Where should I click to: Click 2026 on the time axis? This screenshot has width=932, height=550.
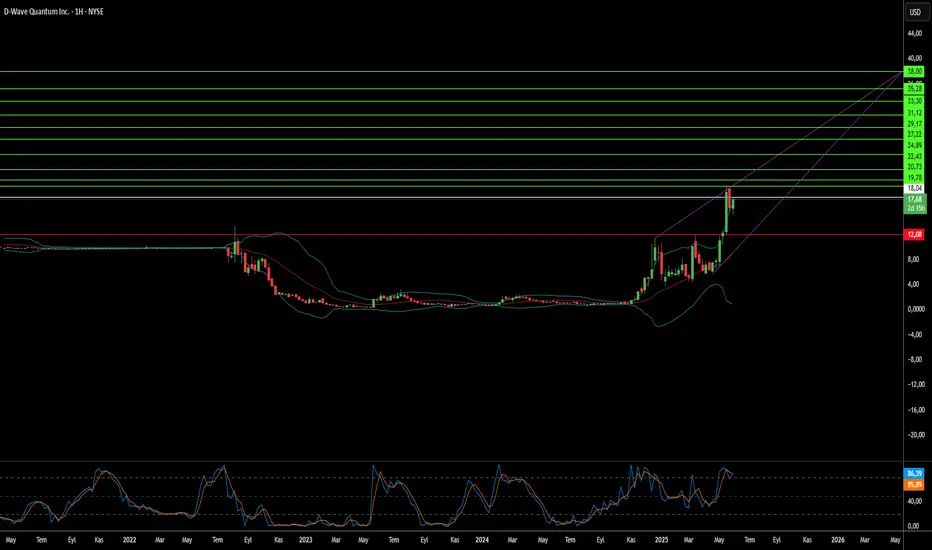837,539
